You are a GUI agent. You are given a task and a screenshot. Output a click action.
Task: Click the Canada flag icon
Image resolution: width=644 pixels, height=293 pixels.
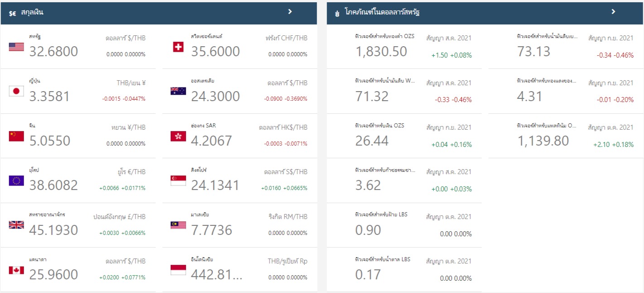tap(16, 270)
